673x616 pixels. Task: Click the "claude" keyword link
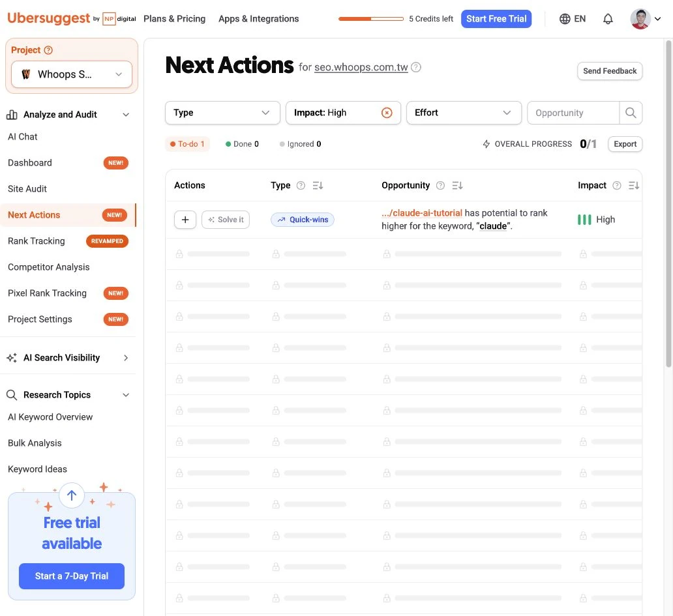click(x=493, y=226)
